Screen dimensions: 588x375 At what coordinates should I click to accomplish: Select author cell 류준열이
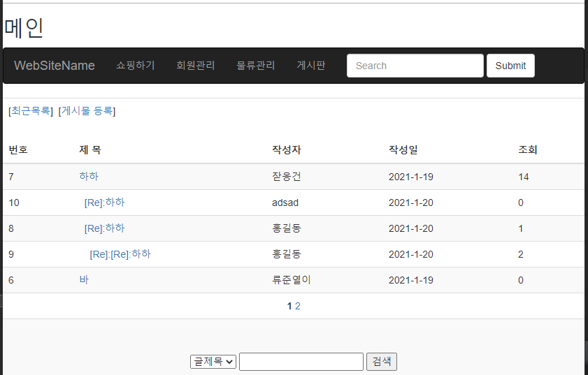(292, 280)
